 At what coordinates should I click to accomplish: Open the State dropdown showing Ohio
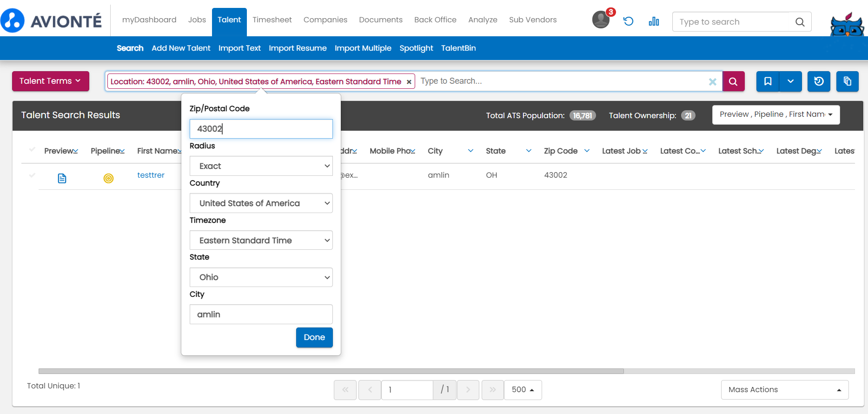click(x=261, y=277)
